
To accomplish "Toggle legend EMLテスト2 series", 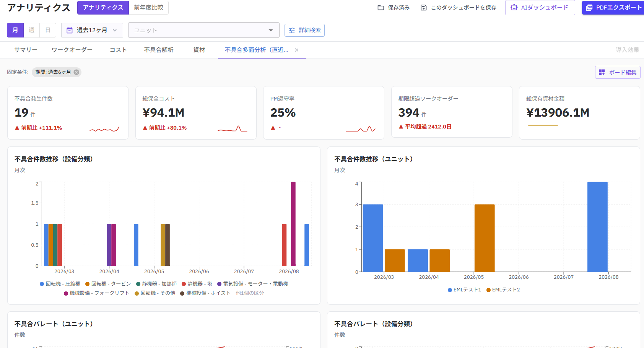I will [x=503, y=290].
